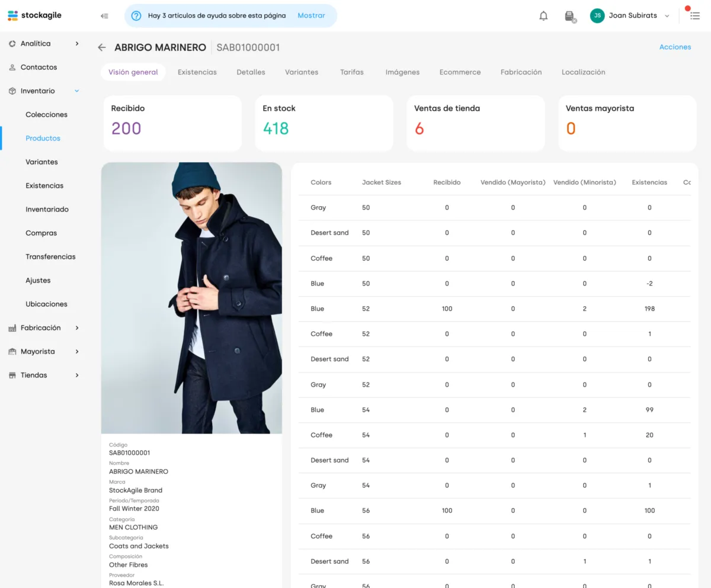Image resolution: width=711 pixels, height=588 pixels.
Task: Open Contactos in the sidebar
Action: 39,68
